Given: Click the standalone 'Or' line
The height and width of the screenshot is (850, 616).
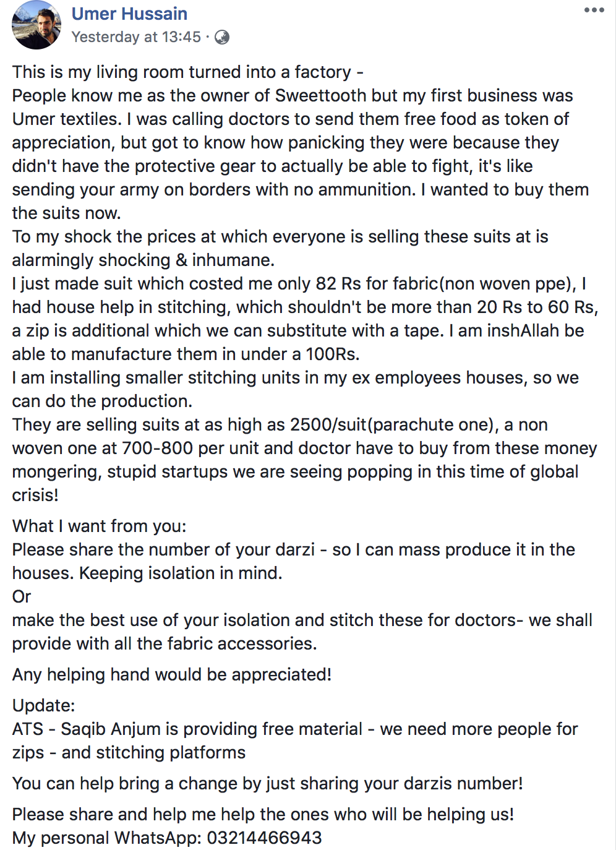Looking at the screenshot, I should 22,596.
